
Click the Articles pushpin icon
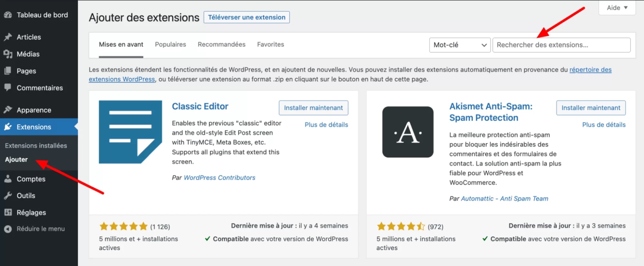(8, 37)
